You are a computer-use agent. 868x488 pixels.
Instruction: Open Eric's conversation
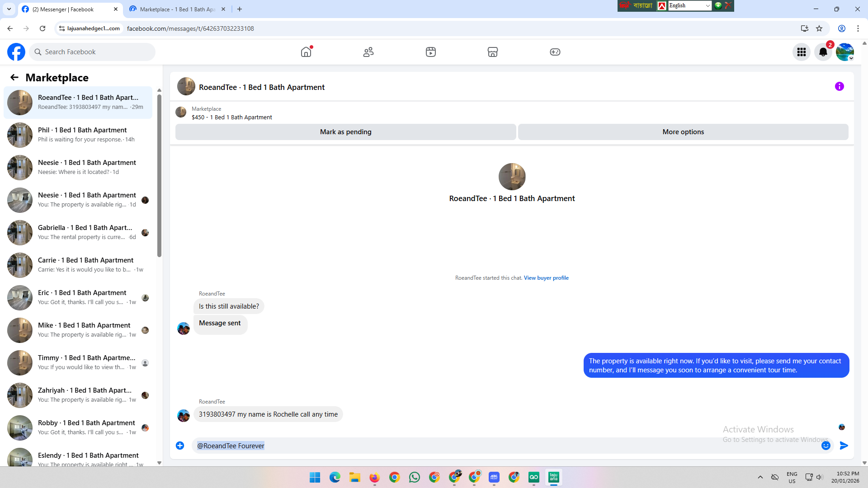pyautogui.click(x=78, y=298)
